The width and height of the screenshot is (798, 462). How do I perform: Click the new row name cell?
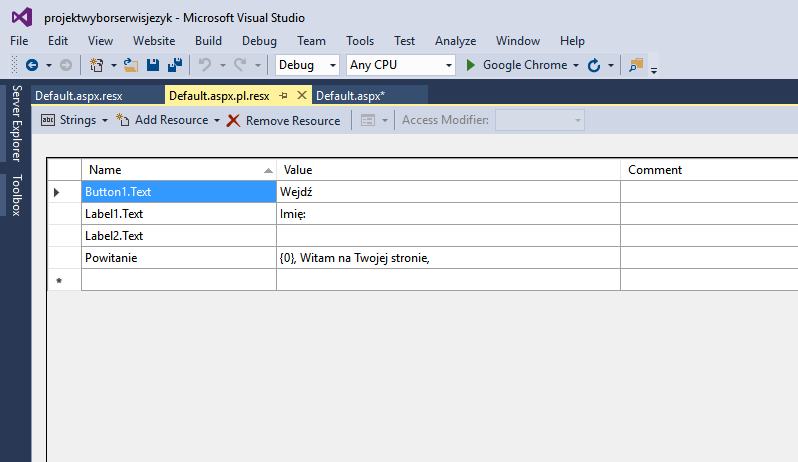(179, 280)
